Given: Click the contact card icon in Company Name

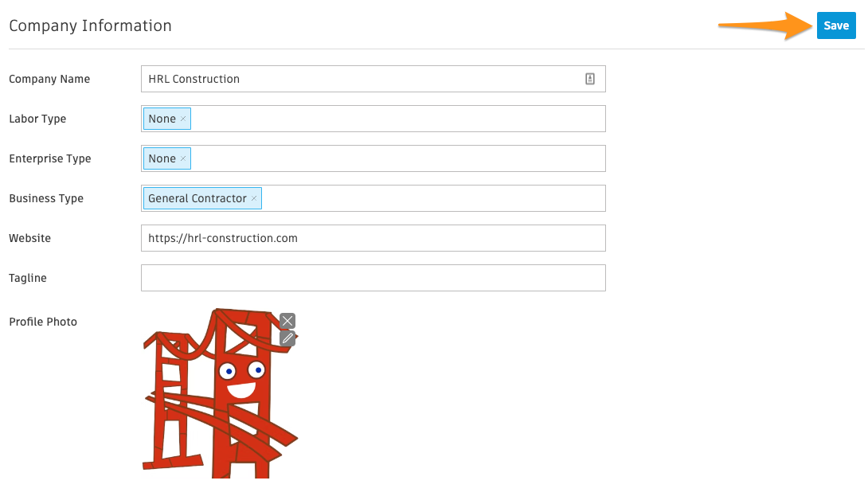Looking at the screenshot, I should coord(590,79).
